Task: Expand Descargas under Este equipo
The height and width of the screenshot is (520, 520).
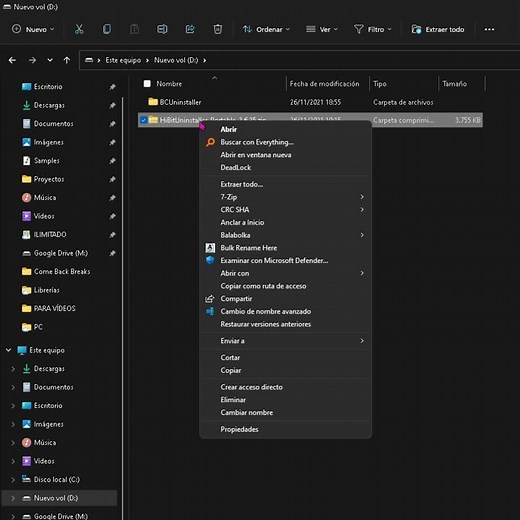Action: point(13,369)
